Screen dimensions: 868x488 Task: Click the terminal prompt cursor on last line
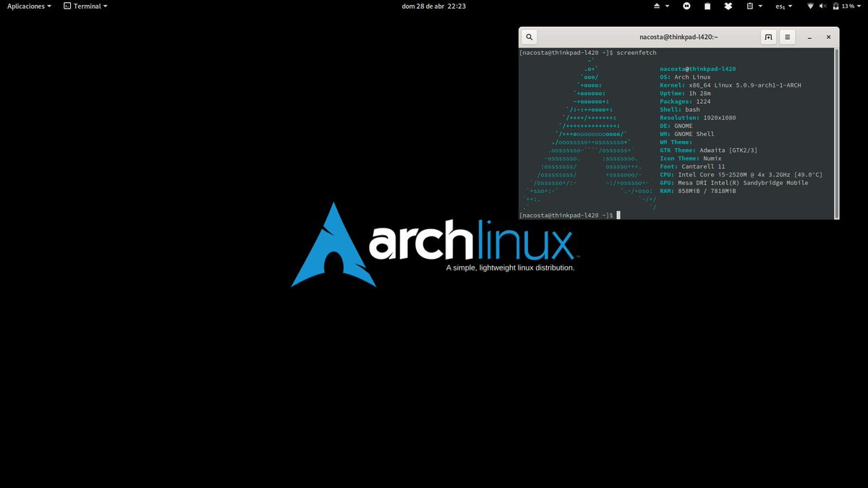[x=618, y=215]
